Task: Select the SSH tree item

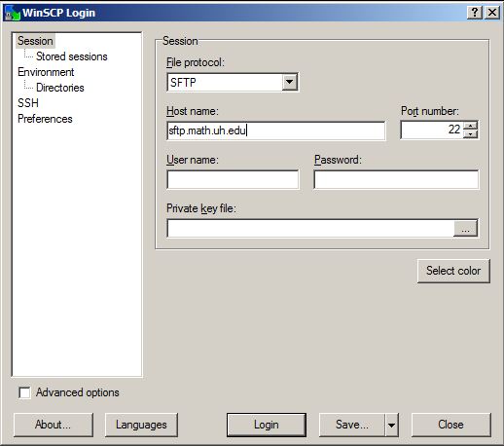Action: [x=28, y=103]
